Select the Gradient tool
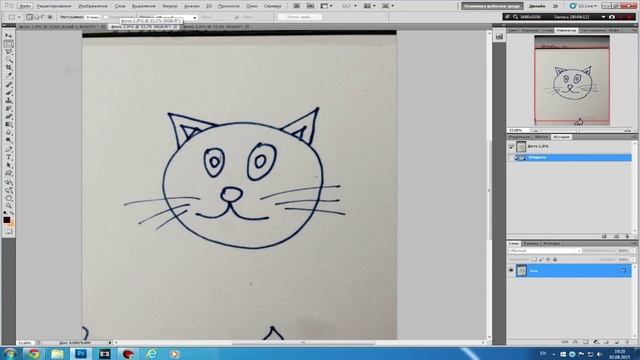Viewport: 640px width, 360px height. coord(9,124)
